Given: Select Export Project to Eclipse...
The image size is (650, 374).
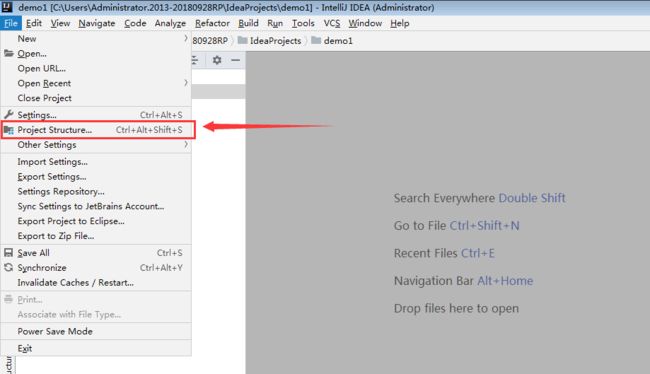Looking at the screenshot, I should 96,221.
